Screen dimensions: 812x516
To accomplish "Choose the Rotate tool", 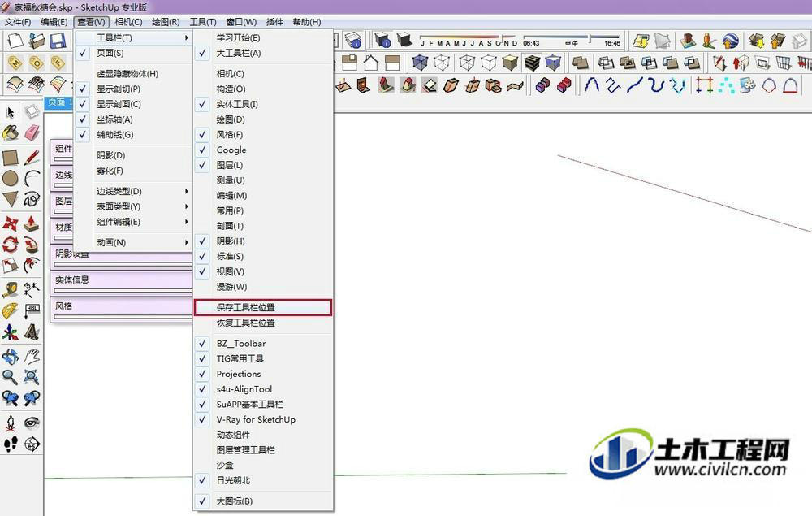I will click(x=11, y=244).
